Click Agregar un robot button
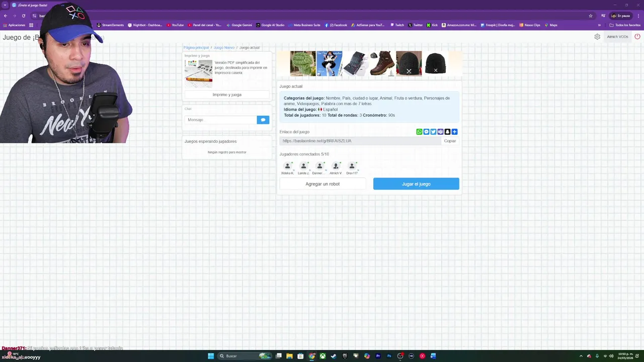This screenshot has width=644, height=362. (x=323, y=184)
